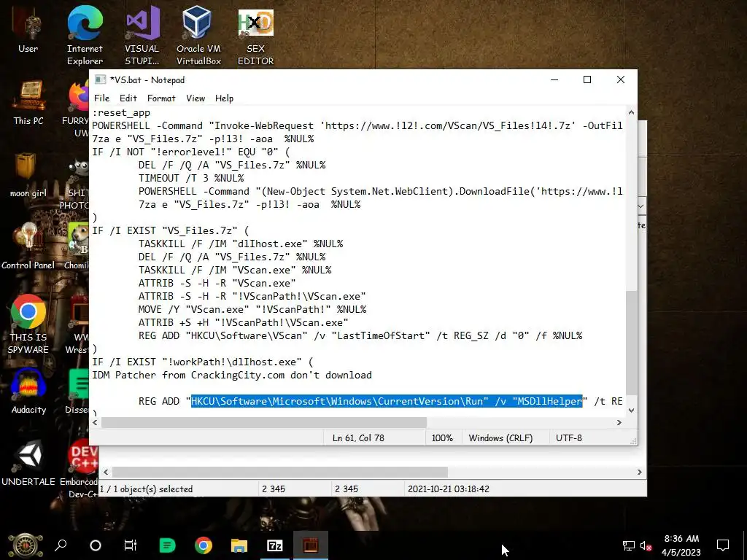Viewport: 747px width, 560px height.
Task: Open the Internet Explorer Edge shortcut
Action: pyautogui.click(x=85, y=36)
